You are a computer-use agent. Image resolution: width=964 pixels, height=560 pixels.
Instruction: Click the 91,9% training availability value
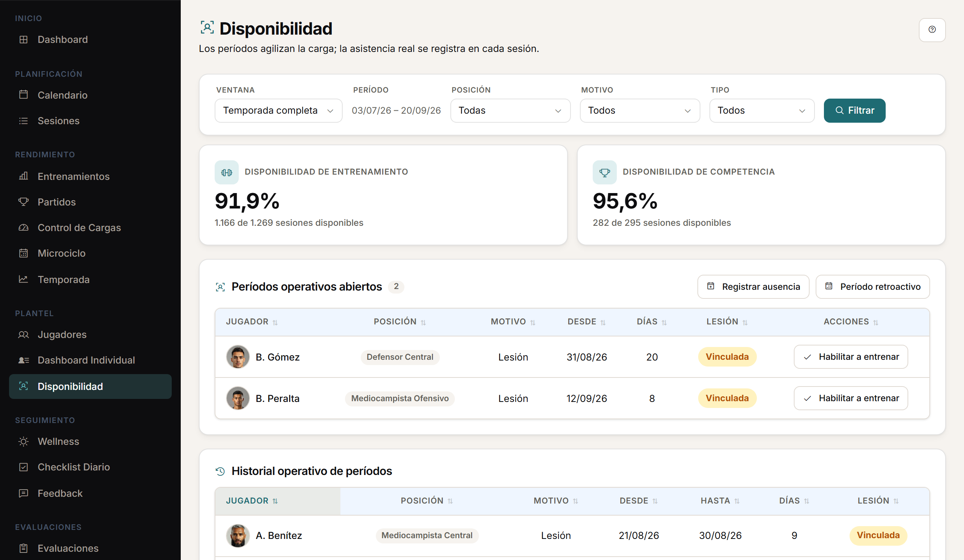pyautogui.click(x=247, y=201)
